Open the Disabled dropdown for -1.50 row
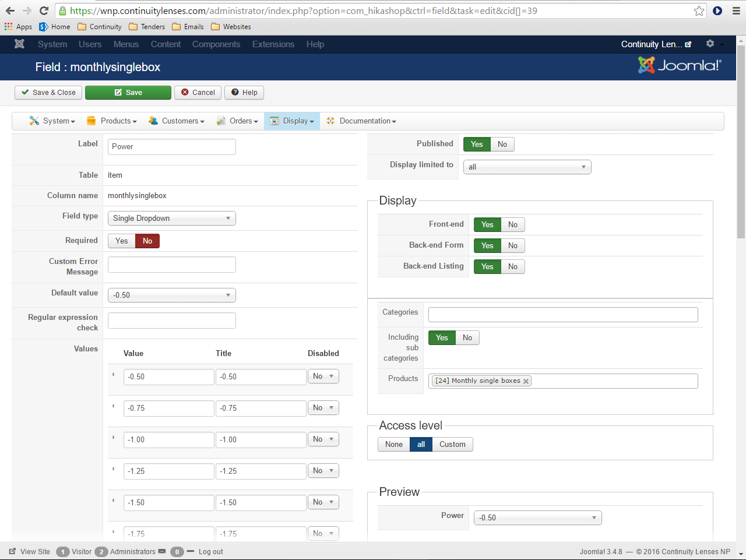This screenshot has width=746, height=560. (323, 502)
